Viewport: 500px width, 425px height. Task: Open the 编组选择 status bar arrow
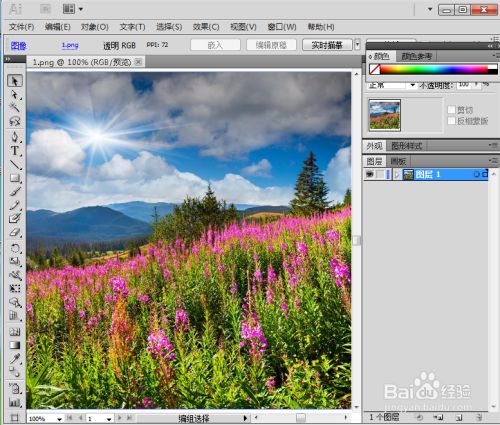click(x=245, y=418)
